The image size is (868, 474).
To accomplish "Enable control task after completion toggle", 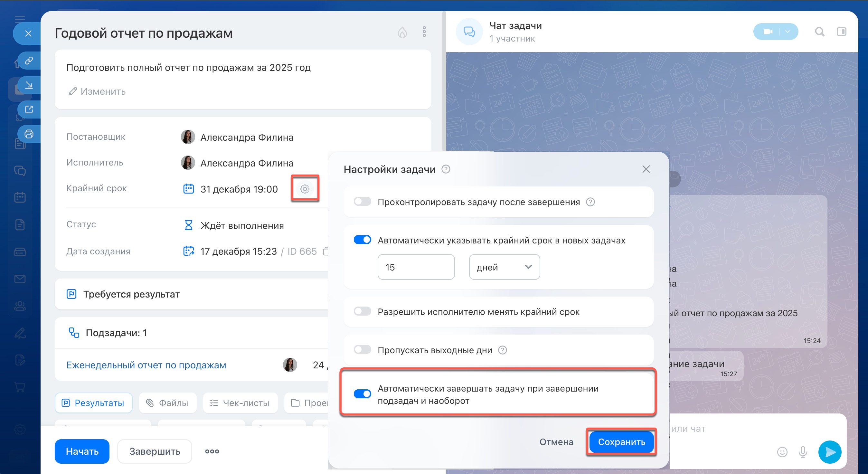I will click(362, 202).
